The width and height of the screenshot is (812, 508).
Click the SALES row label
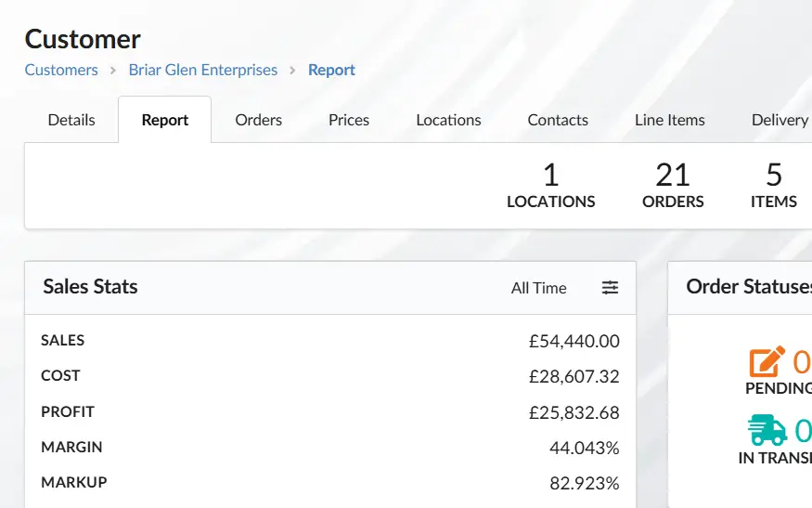(x=63, y=340)
